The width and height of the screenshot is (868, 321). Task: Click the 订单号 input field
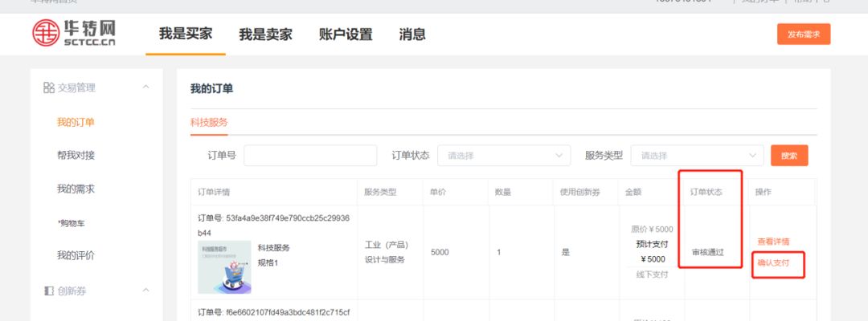[x=310, y=155]
